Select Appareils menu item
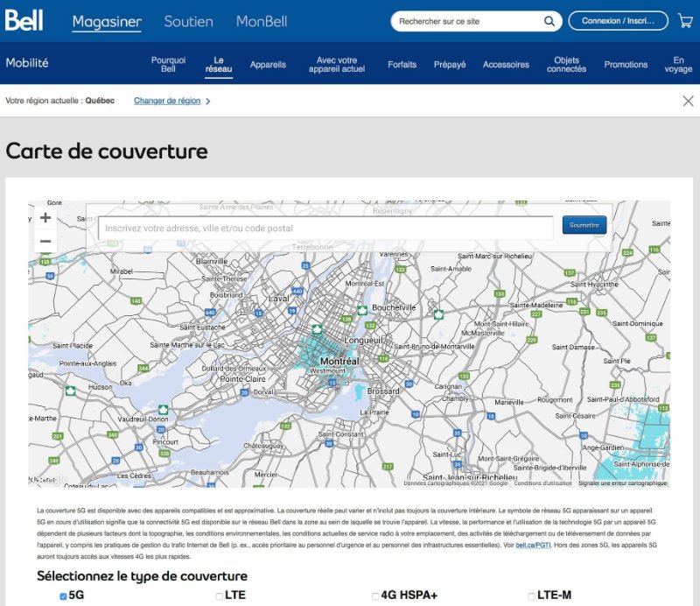 (268, 64)
